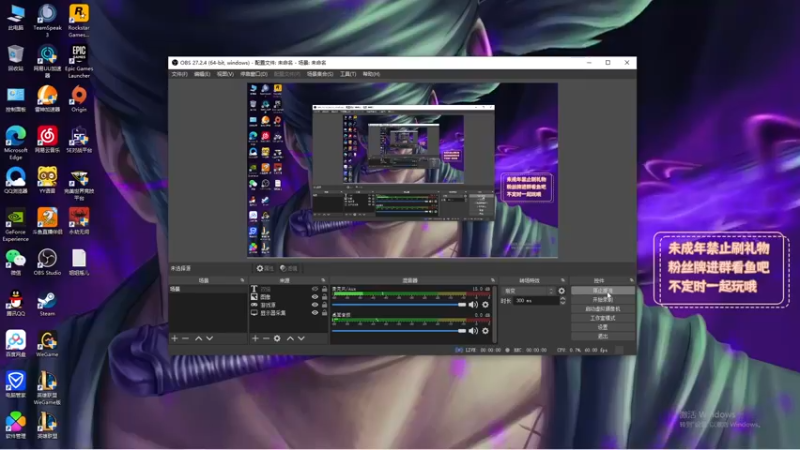Open the 腾讯QQ desktop icon

(16, 303)
